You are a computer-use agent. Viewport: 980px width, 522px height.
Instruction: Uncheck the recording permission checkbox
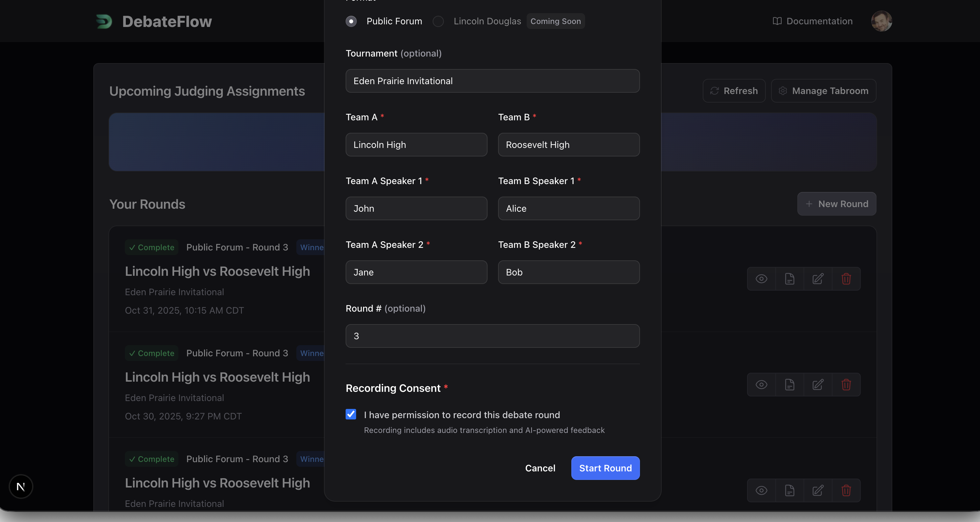tap(351, 414)
